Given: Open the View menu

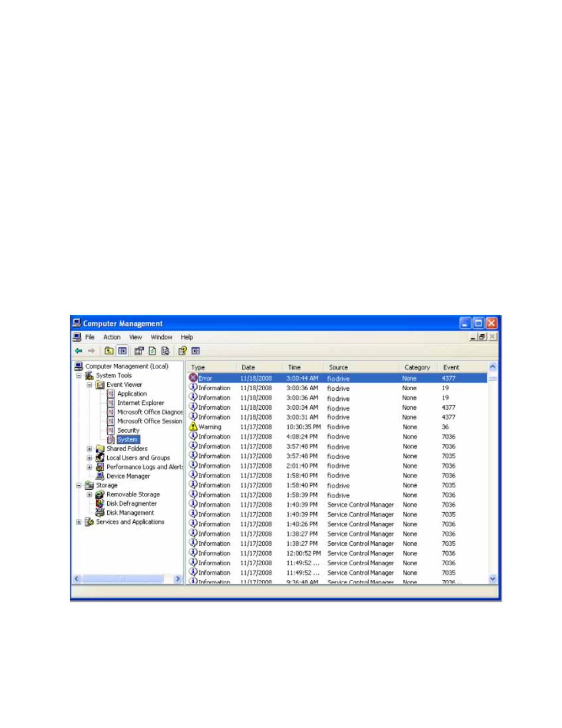Looking at the screenshot, I should click(135, 337).
